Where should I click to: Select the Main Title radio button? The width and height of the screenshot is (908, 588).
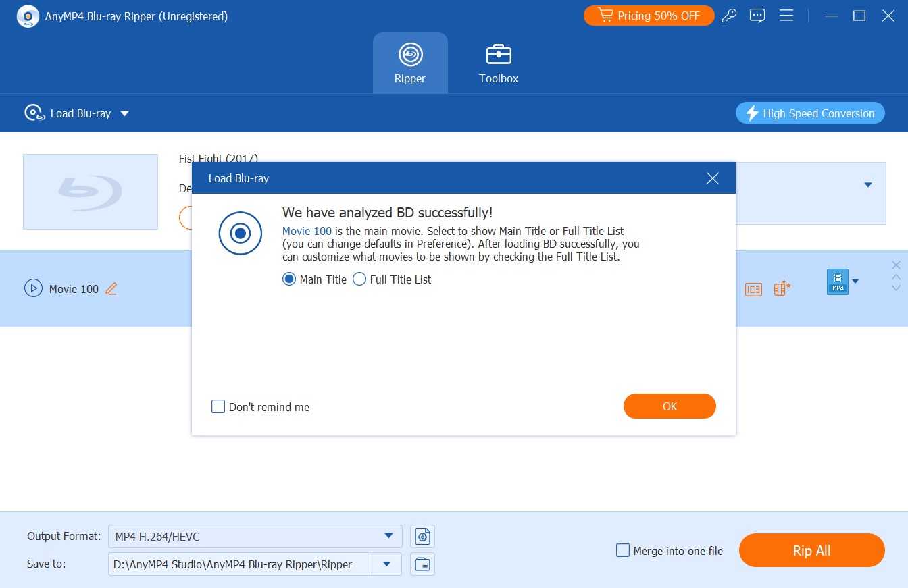289,279
